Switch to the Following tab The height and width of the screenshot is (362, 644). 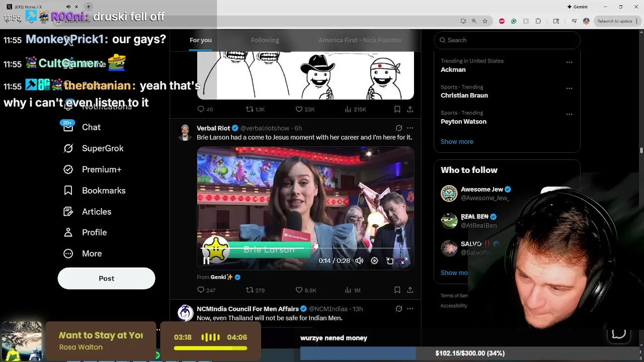(265, 40)
